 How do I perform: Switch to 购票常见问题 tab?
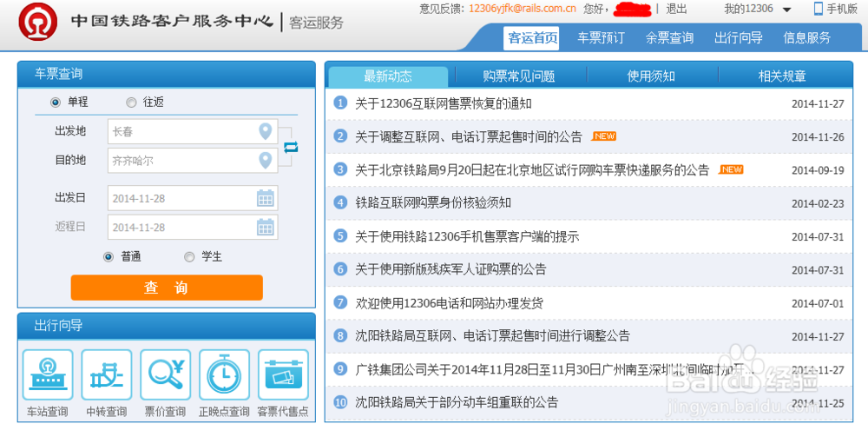click(519, 76)
